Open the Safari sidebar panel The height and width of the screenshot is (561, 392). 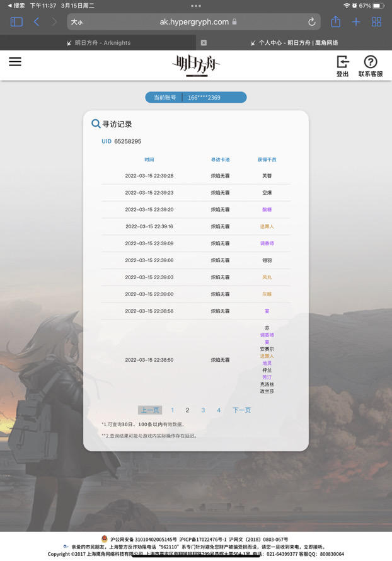16,22
